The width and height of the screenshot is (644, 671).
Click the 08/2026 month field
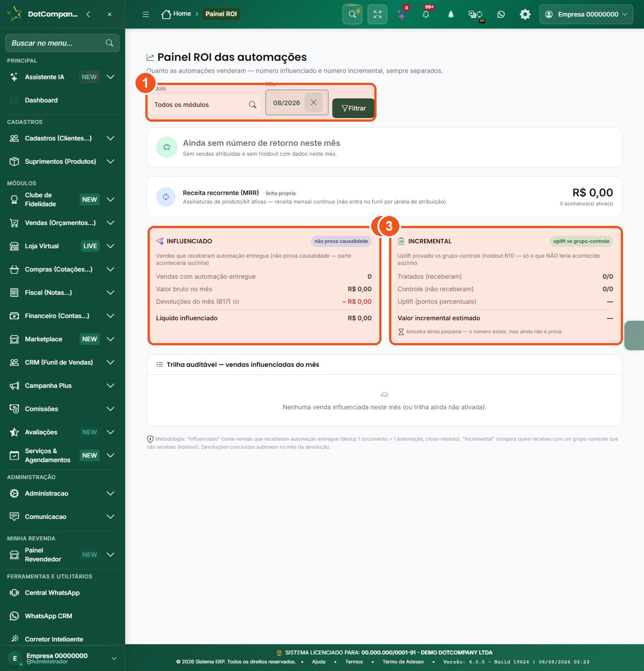[297, 102]
